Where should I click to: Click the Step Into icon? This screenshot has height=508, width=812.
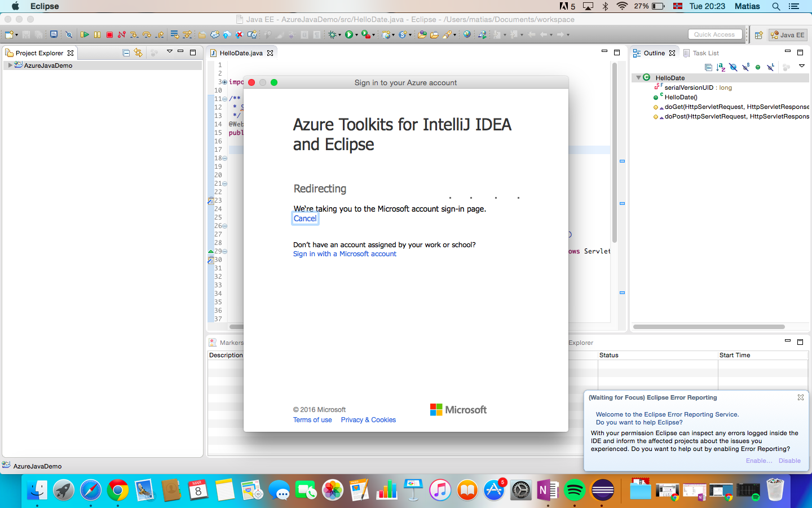pyautogui.click(x=134, y=34)
